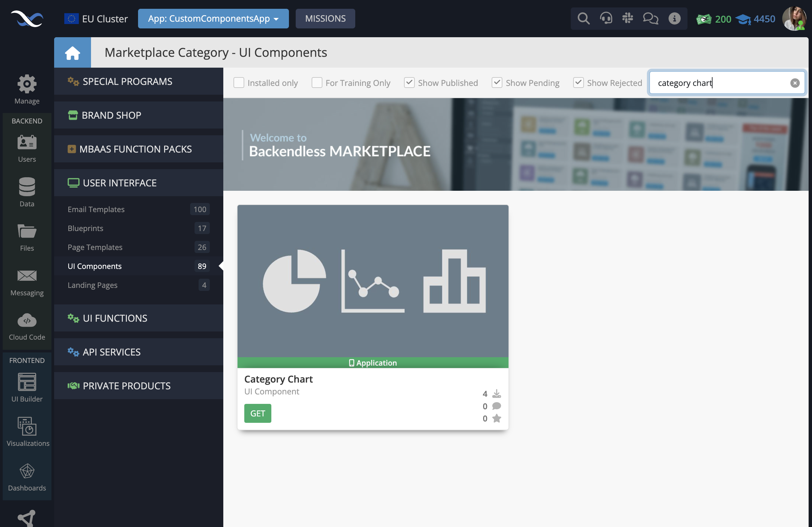
Task: Click the search magnifier icon top bar
Action: pos(584,18)
